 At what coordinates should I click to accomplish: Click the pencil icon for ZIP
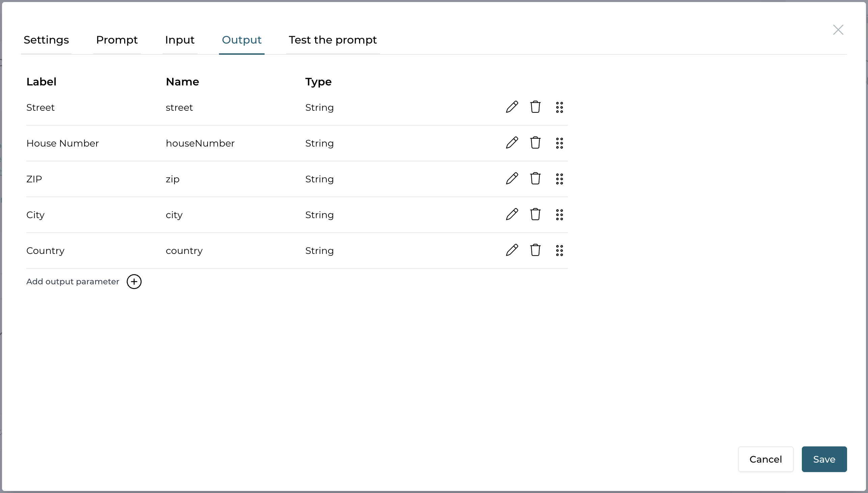pyautogui.click(x=512, y=178)
